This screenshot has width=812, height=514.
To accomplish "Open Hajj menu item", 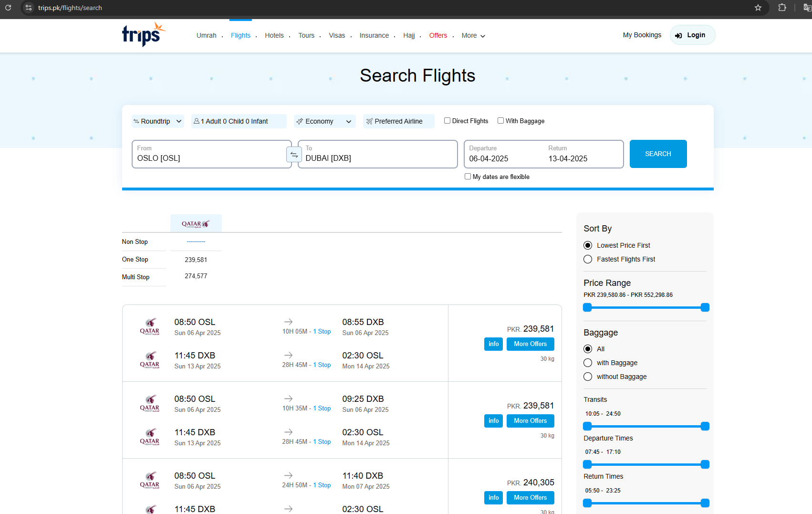I will [409, 35].
